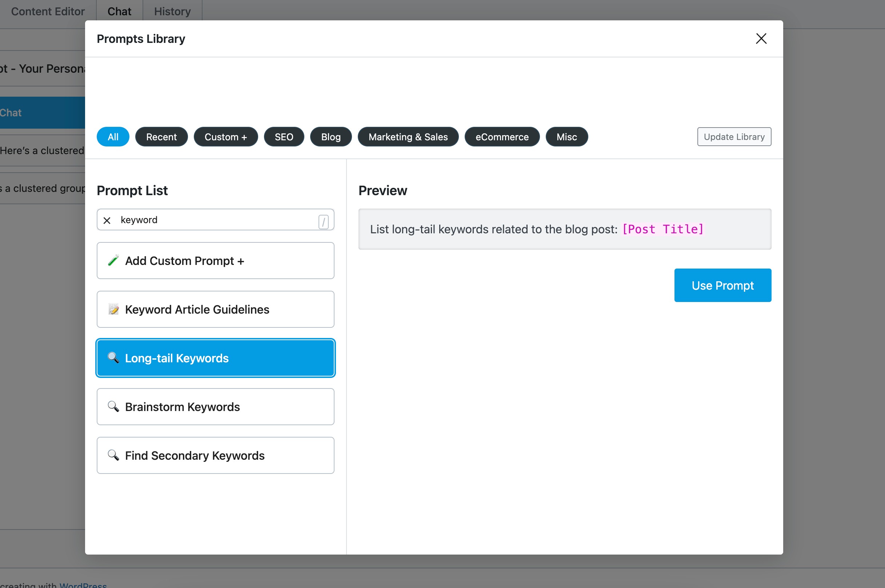Select the Custom+ filter option
The height and width of the screenshot is (588, 885).
(227, 137)
